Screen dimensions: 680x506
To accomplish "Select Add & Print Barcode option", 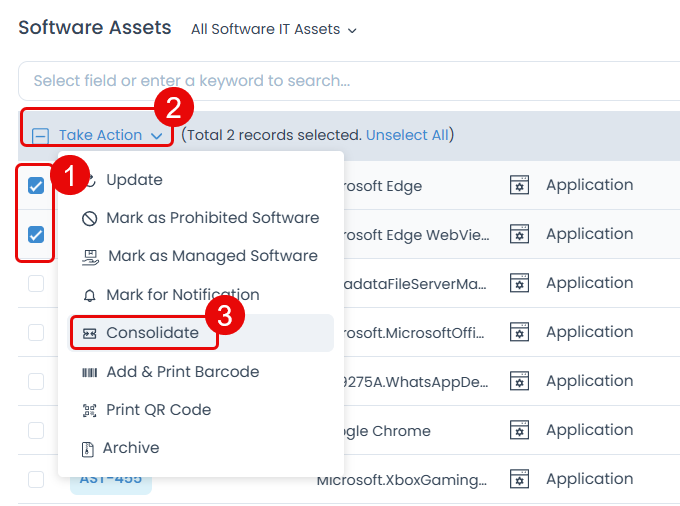I will click(182, 372).
